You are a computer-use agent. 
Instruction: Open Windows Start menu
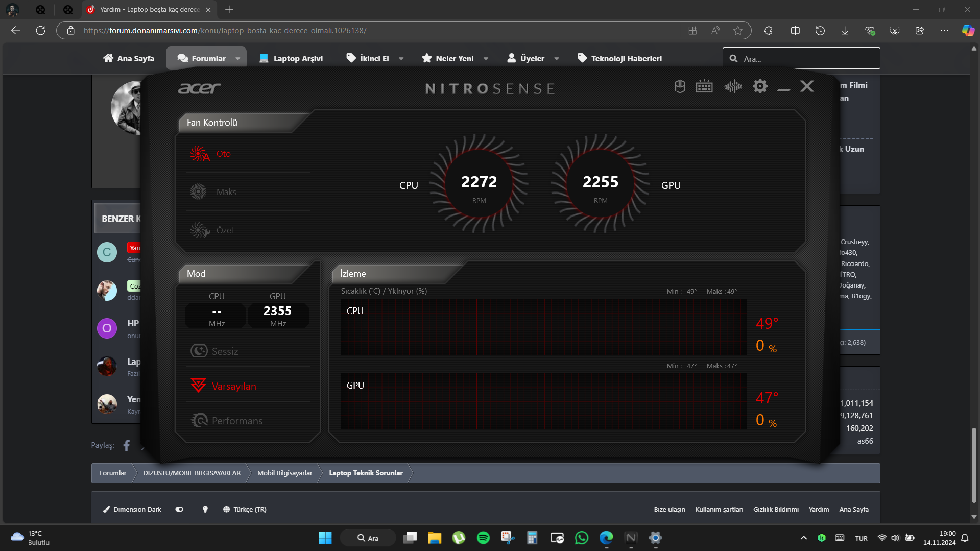pyautogui.click(x=325, y=538)
